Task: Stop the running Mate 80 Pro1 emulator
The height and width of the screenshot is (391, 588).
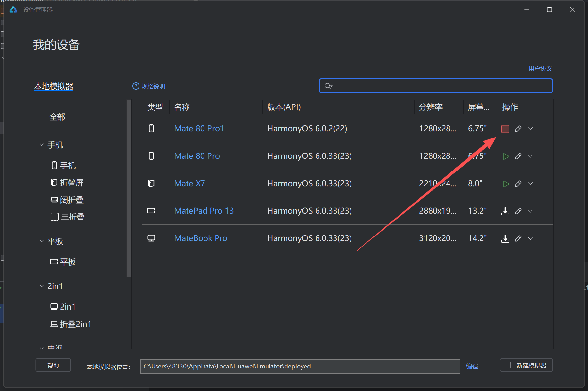Action: click(x=505, y=129)
